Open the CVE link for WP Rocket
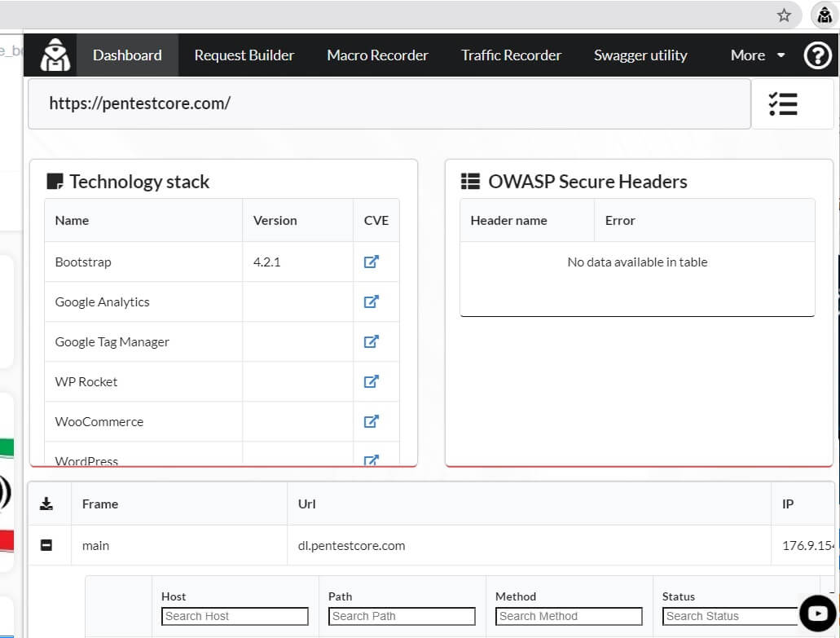 (372, 381)
